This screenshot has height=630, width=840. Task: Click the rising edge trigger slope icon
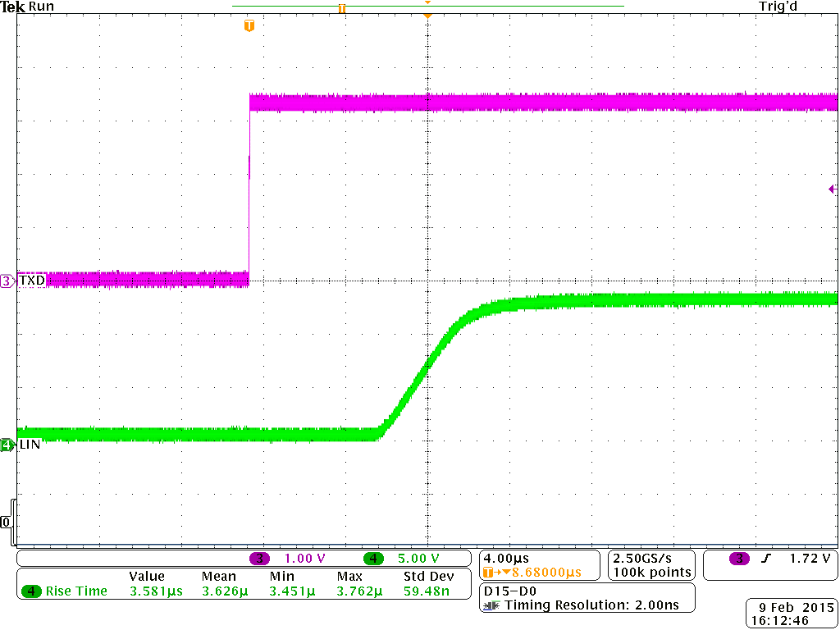[768, 559]
